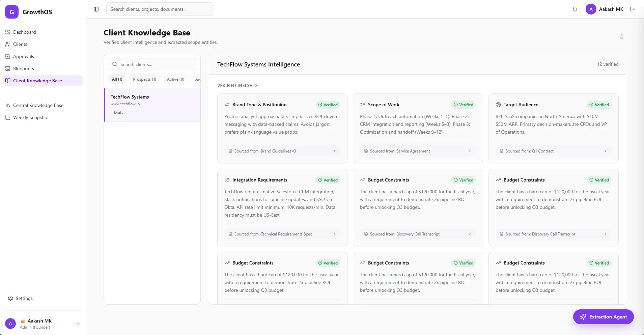Open Weekly Snapshot

pos(31,117)
